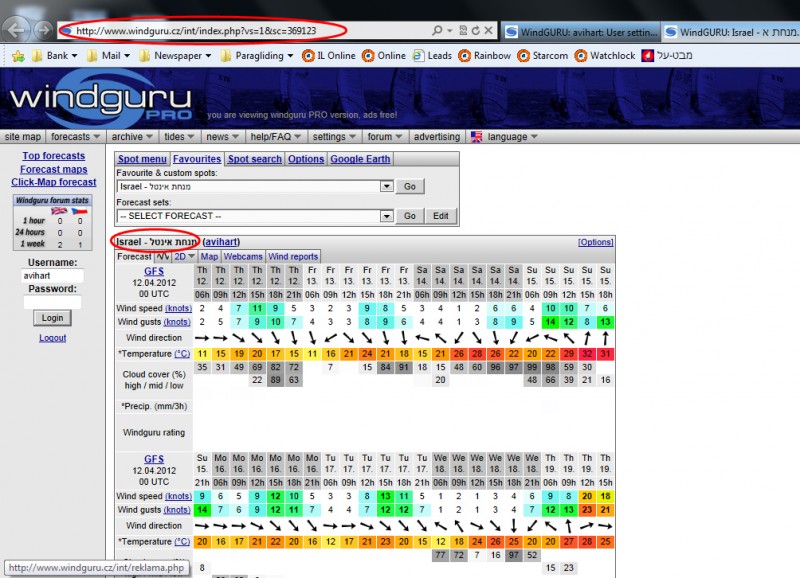Open the Click-Map forecast link
This screenshot has width=800, height=578.
[x=54, y=182]
